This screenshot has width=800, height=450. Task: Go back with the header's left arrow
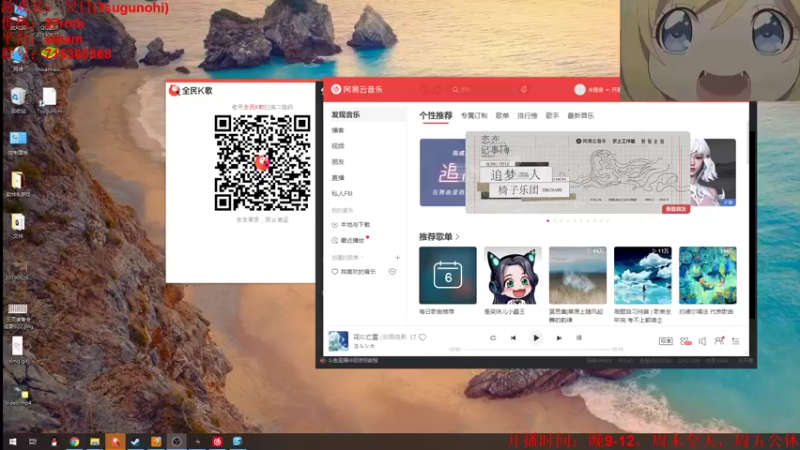point(423,89)
